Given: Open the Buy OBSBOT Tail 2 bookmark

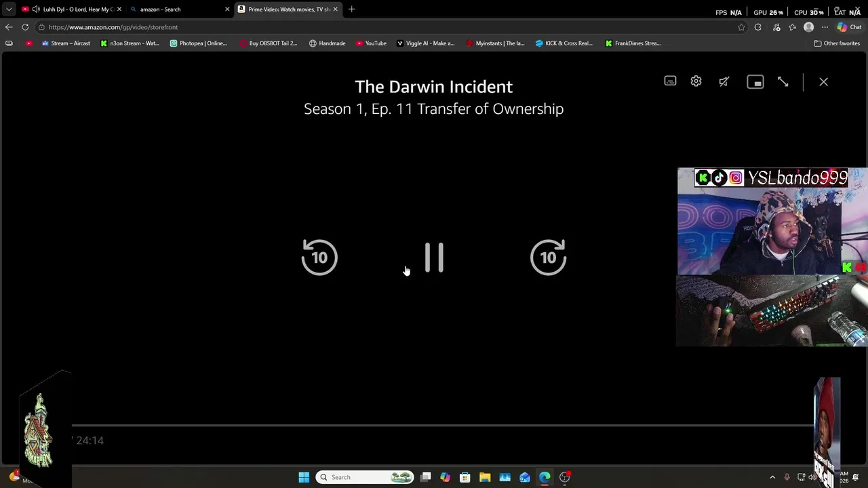Looking at the screenshot, I should (x=269, y=43).
